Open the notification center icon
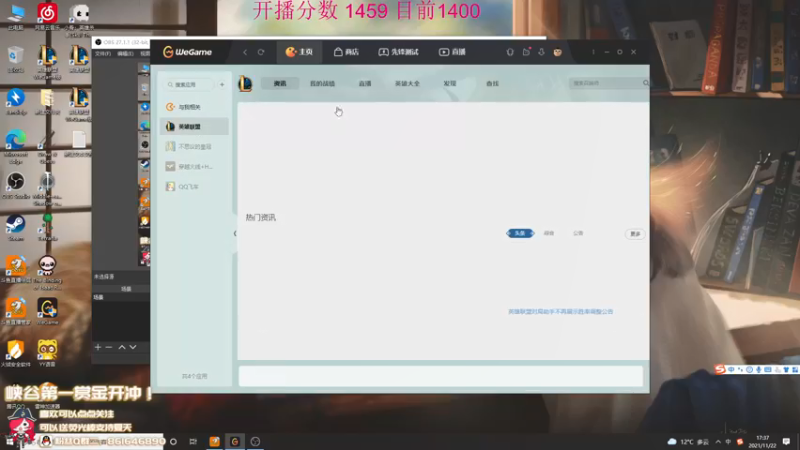This screenshot has height=450, width=800. pyautogui.click(x=786, y=441)
